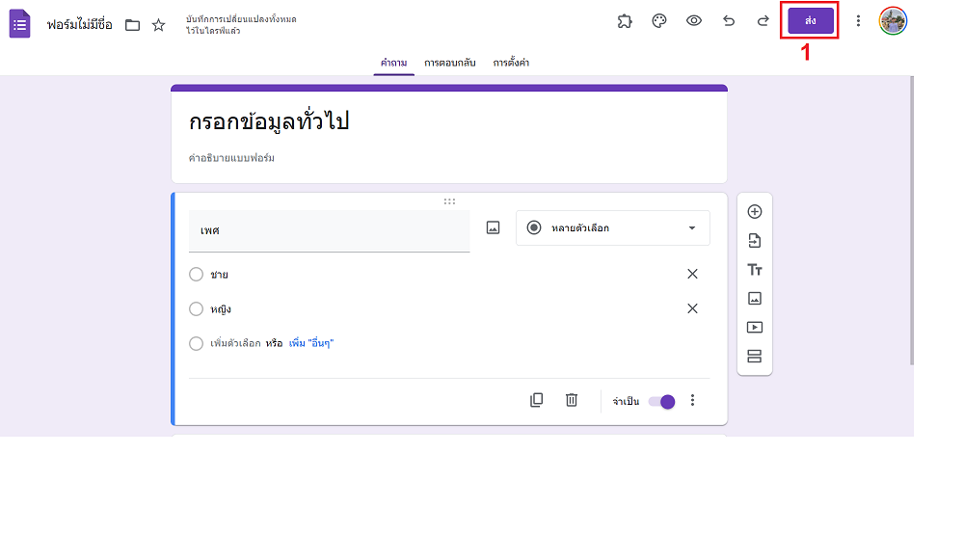The height and width of the screenshot is (560, 963).
Task: Click the undo arrow icon
Action: 729,21
